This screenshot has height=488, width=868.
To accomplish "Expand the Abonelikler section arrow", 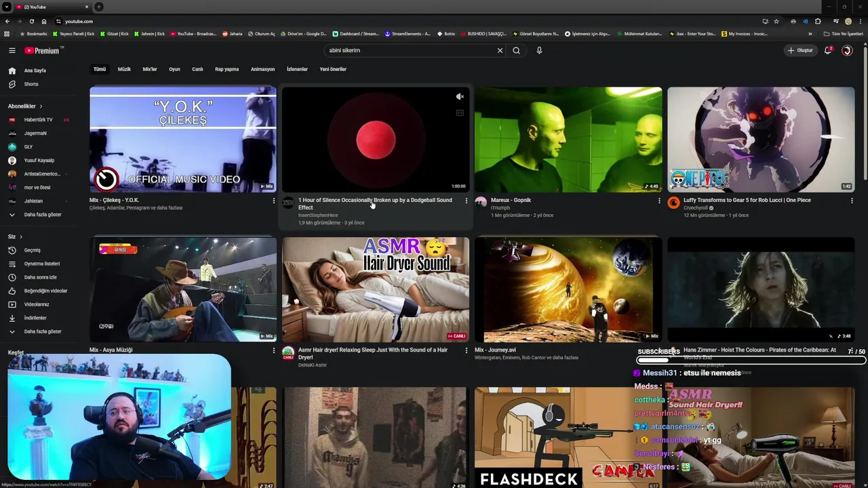I will coord(41,106).
